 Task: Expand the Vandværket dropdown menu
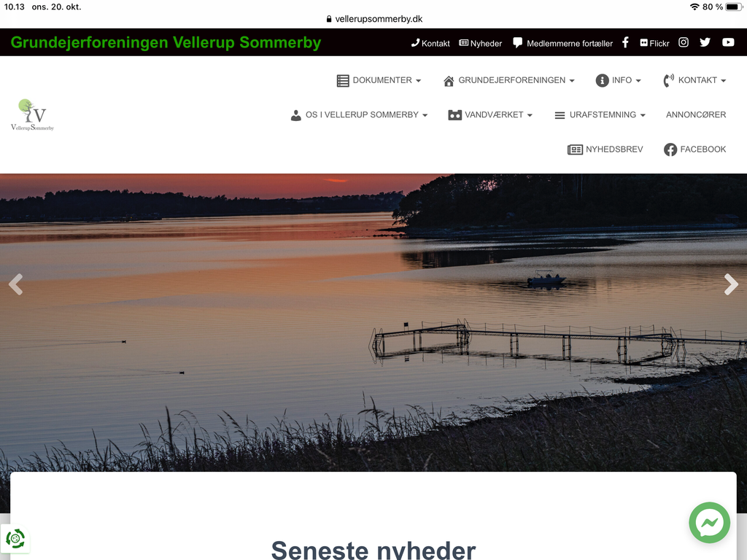490,114
